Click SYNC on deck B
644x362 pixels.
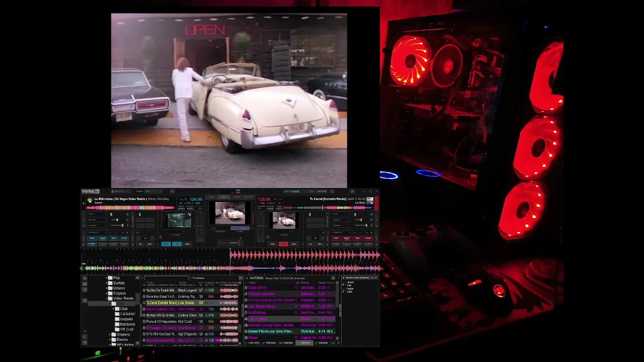[294, 244]
